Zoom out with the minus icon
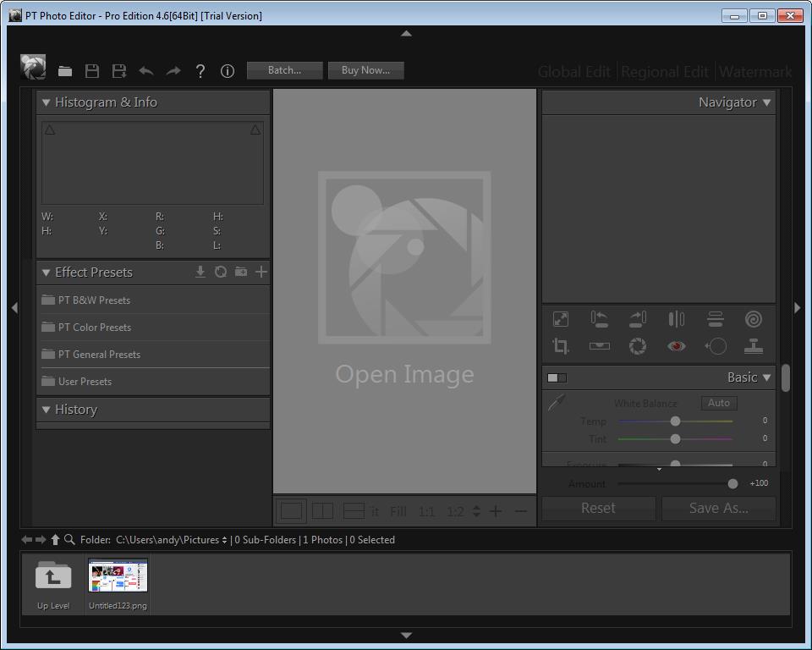This screenshot has width=812, height=650. click(521, 511)
